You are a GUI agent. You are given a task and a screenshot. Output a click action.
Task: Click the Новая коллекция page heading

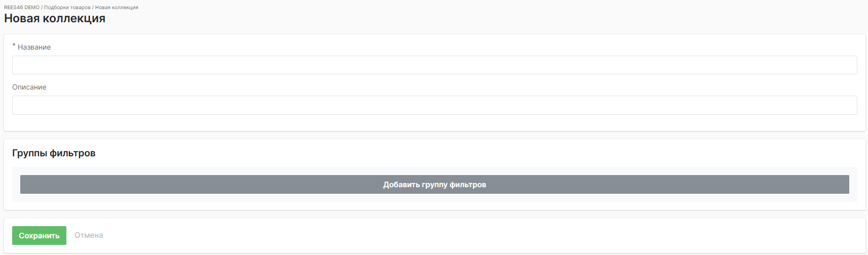(x=55, y=19)
